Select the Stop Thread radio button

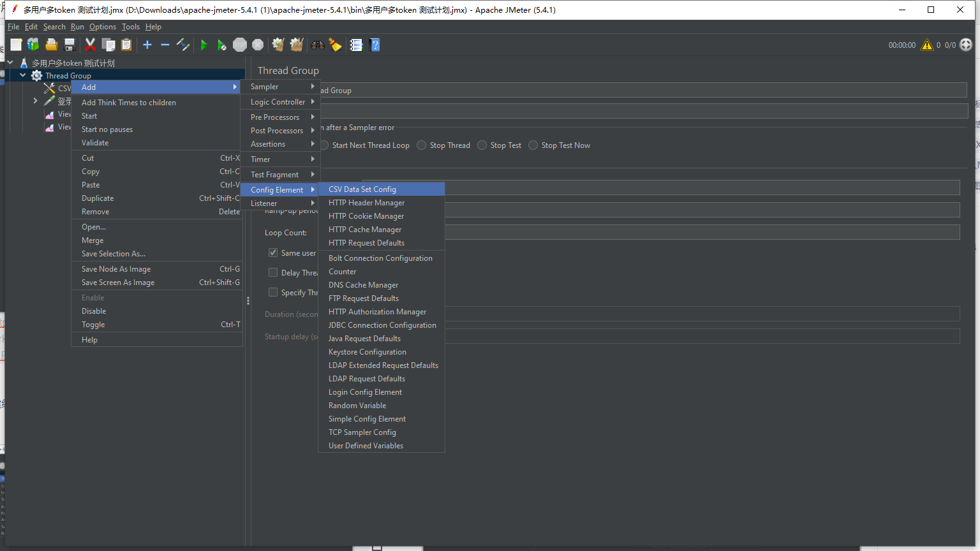(422, 145)
